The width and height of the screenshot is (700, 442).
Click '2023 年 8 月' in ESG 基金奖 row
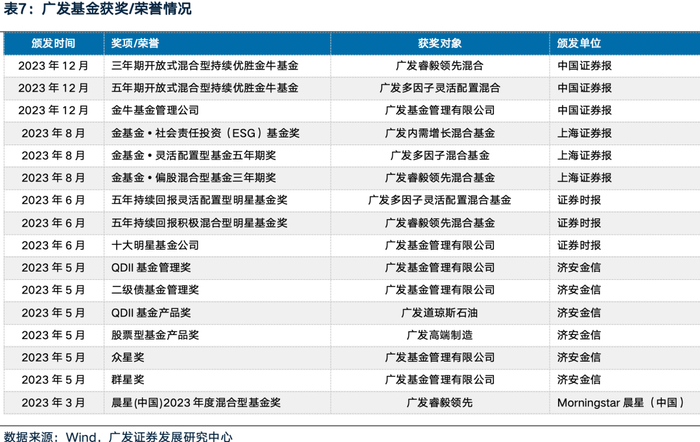53,133
